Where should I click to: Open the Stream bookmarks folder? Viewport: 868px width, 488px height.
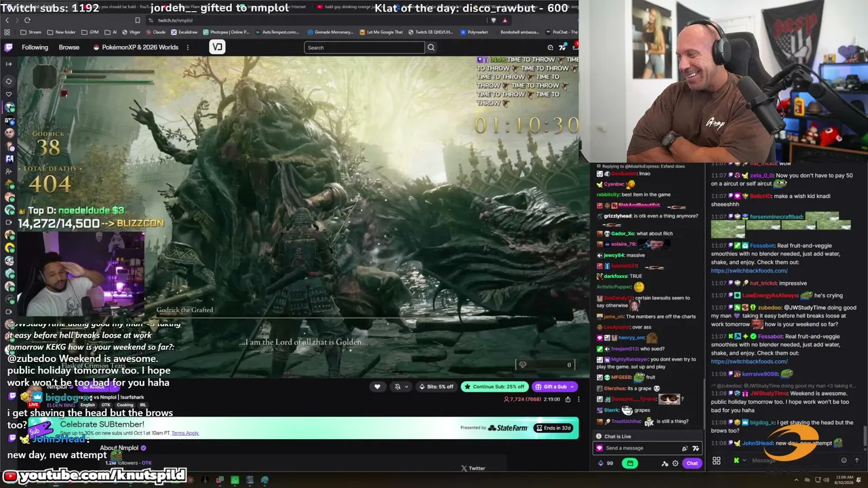(31, 32)
